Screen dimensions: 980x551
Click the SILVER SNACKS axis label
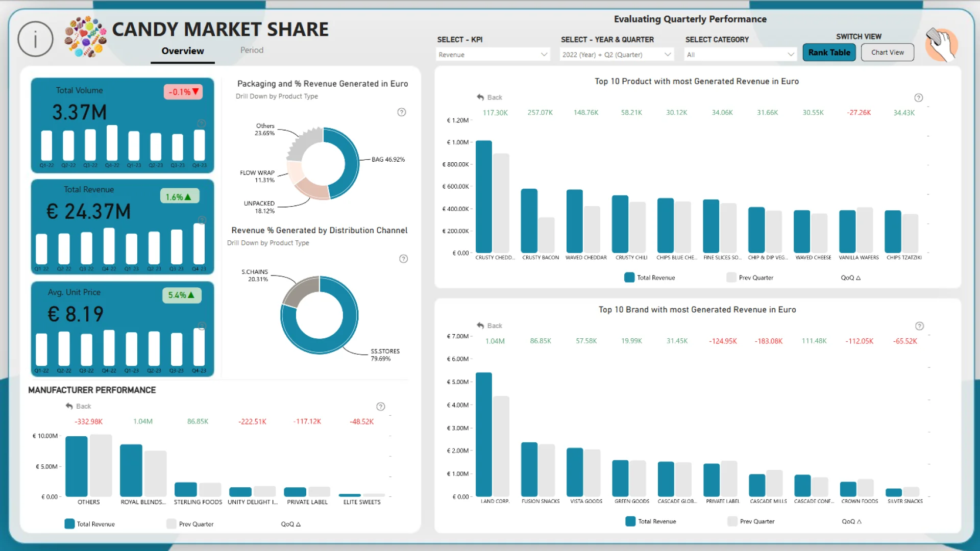click(x=905, y=502)
